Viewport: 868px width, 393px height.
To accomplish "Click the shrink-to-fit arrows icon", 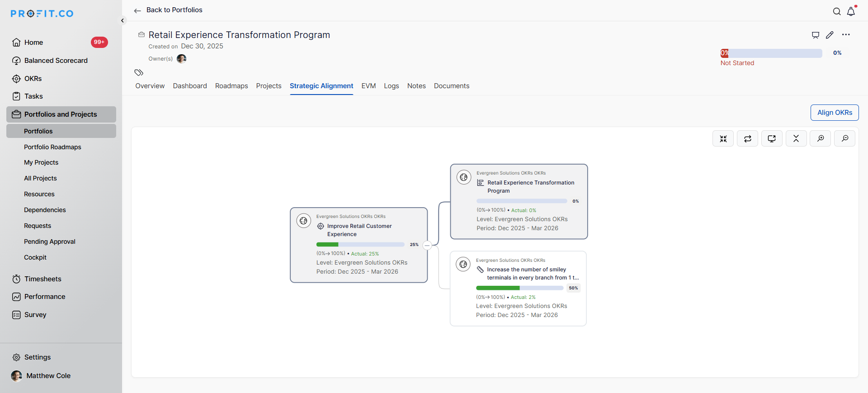I will coord(723,138).
